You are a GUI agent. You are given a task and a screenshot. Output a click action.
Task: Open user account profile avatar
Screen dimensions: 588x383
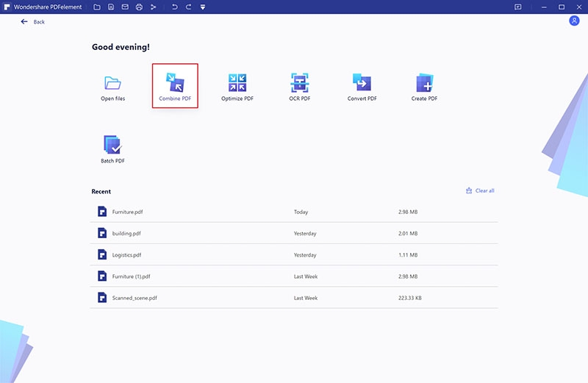click(x=574, y=21)
